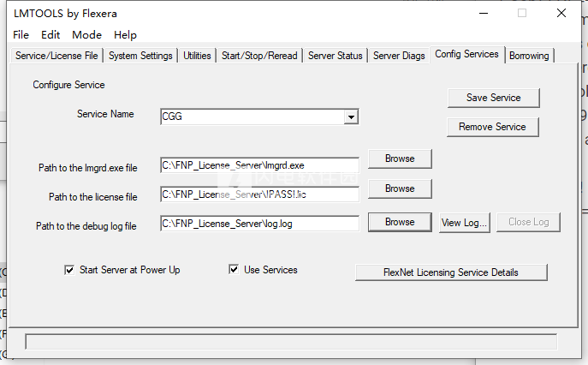Close the LMTOOLS window
The width and height of the screenshot is (588, 365).
[561, 13]
